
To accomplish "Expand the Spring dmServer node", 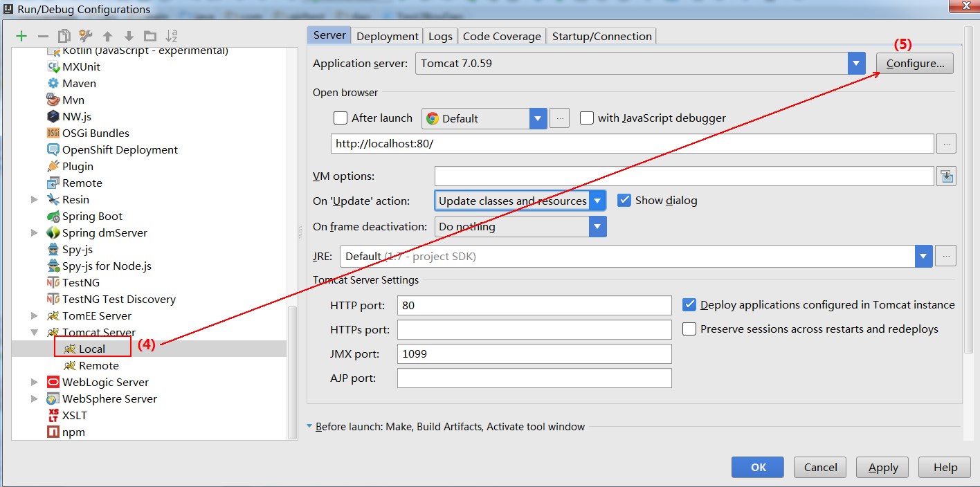I will click(35, 232).
